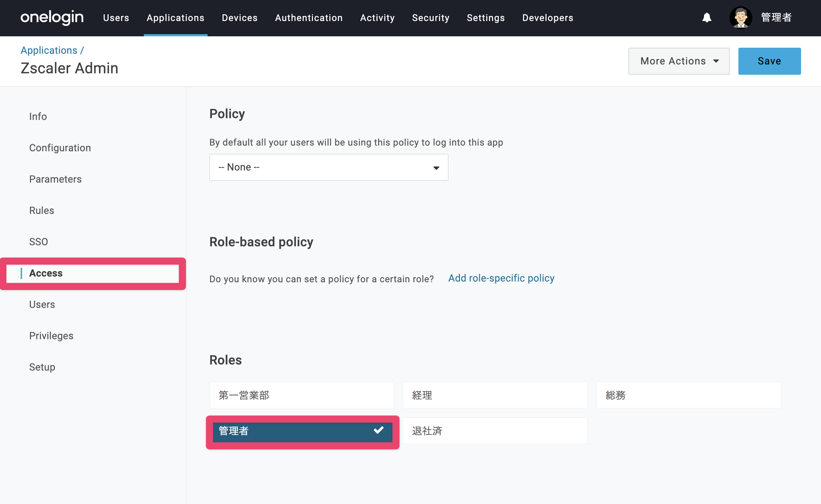Screen dimensions: 821x504
Task: Open the Devices top menu
Action: (240, 18)
